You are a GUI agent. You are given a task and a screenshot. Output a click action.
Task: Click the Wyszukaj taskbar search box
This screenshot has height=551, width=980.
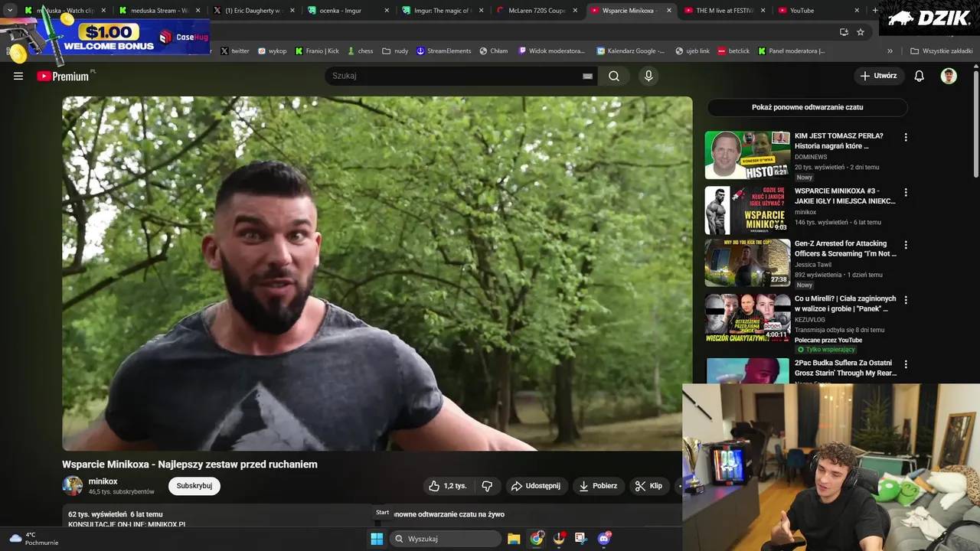446,539
